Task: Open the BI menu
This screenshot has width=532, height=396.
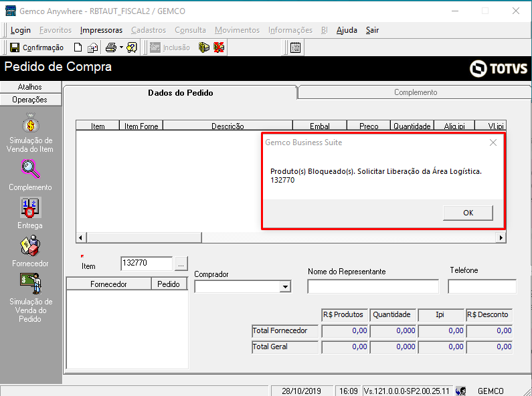Action: pos(325,30)
